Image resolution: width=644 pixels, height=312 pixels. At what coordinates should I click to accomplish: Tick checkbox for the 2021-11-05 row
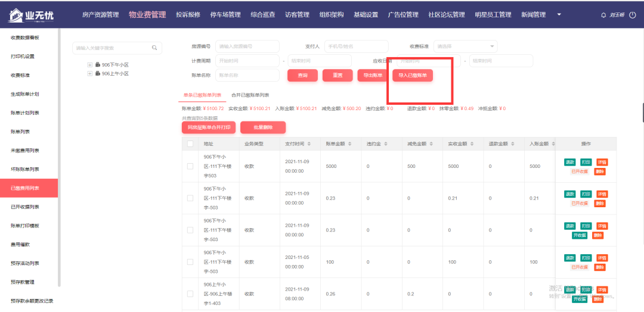(x=190, y=262)
